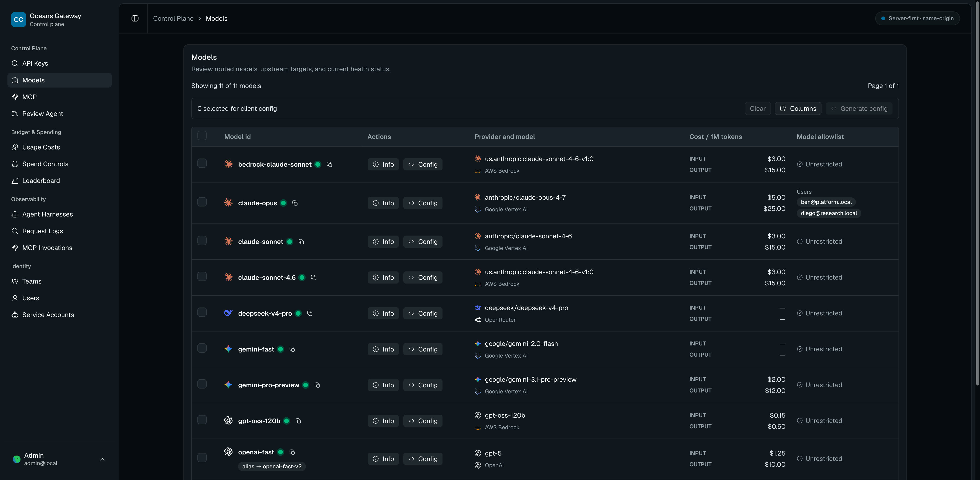Open the Columns visibility dropdown

tap(798, 108)
